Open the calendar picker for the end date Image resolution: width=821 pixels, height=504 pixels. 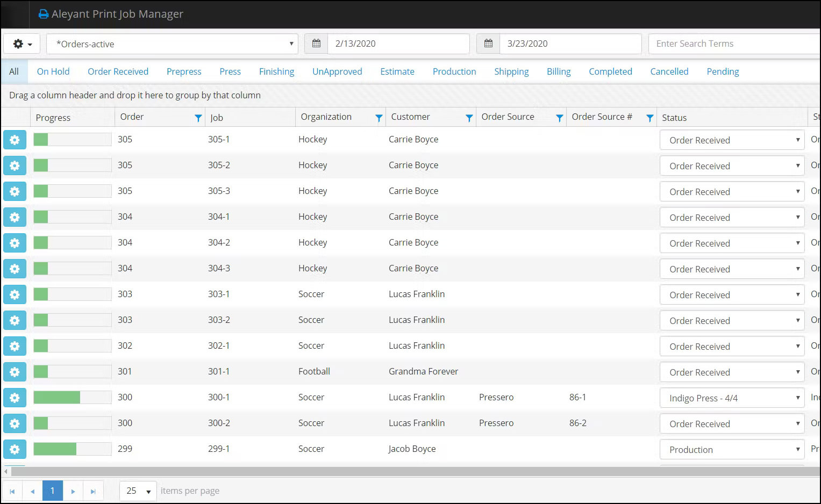(x=488, y=44)
